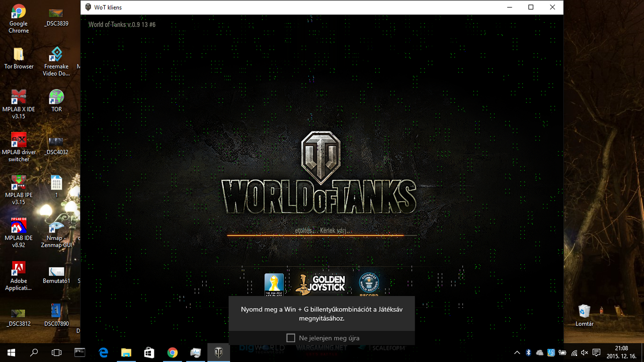
Task: Minimize the WoT kliens window
Action: pos(509,7)
